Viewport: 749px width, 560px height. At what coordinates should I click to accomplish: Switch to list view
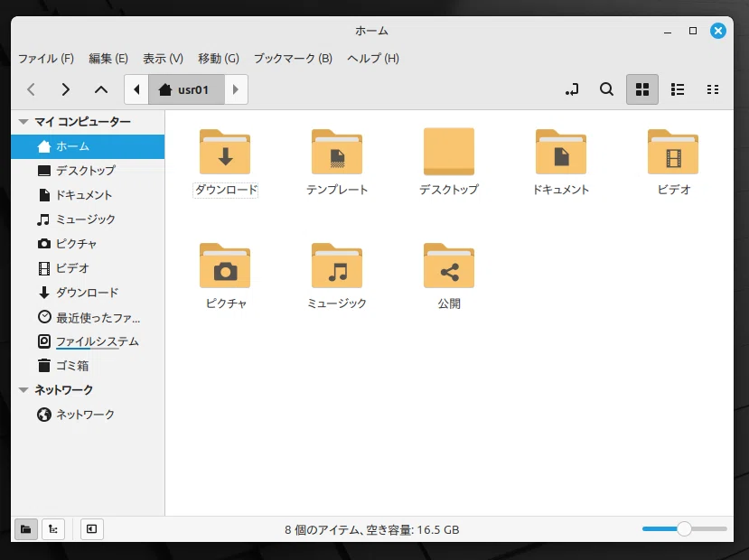678,89
